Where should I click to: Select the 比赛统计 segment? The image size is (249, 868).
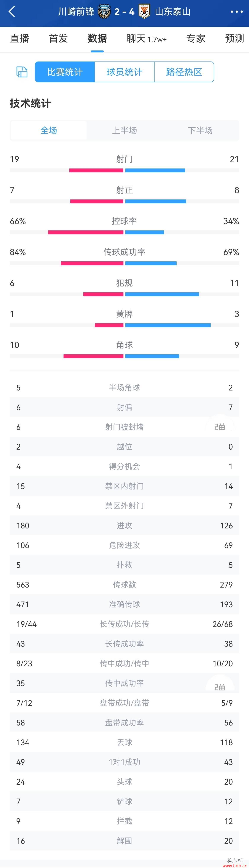click(x=65, y=72)
